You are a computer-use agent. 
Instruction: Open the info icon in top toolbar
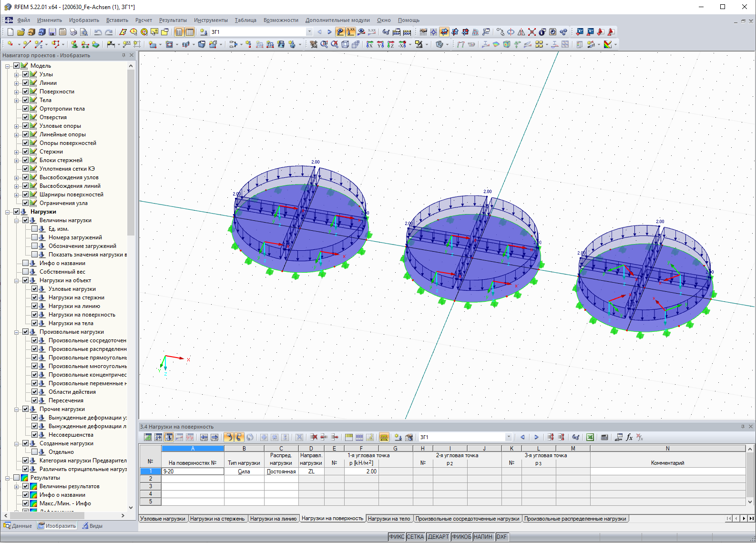tap(542, 32)
